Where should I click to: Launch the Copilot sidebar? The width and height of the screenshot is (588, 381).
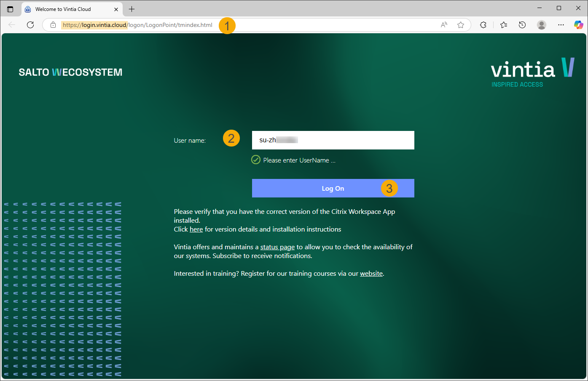578,25
